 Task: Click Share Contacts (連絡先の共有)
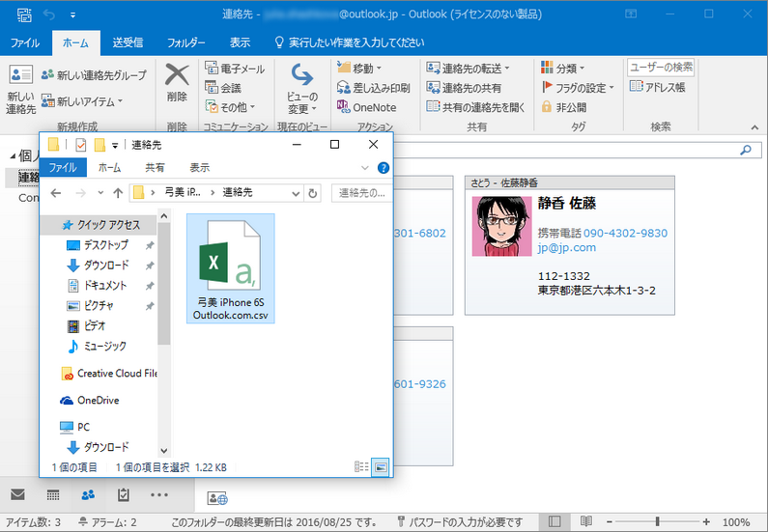tap(464, 88)
